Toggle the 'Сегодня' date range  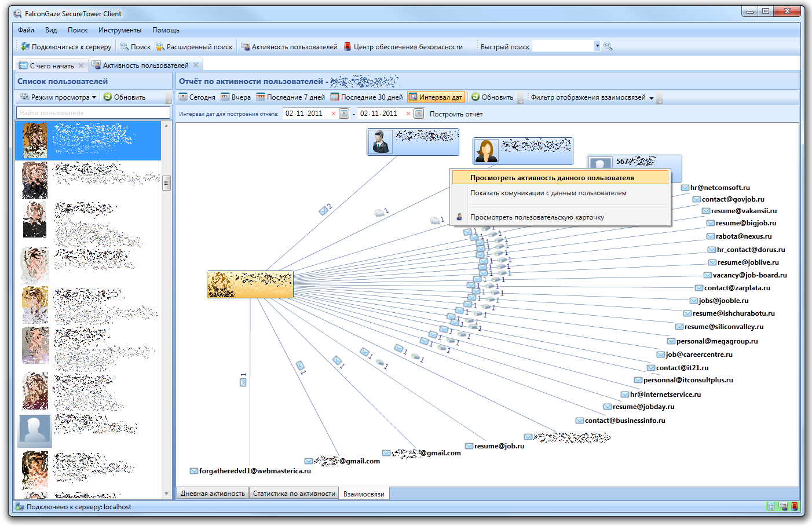[197, 97]
